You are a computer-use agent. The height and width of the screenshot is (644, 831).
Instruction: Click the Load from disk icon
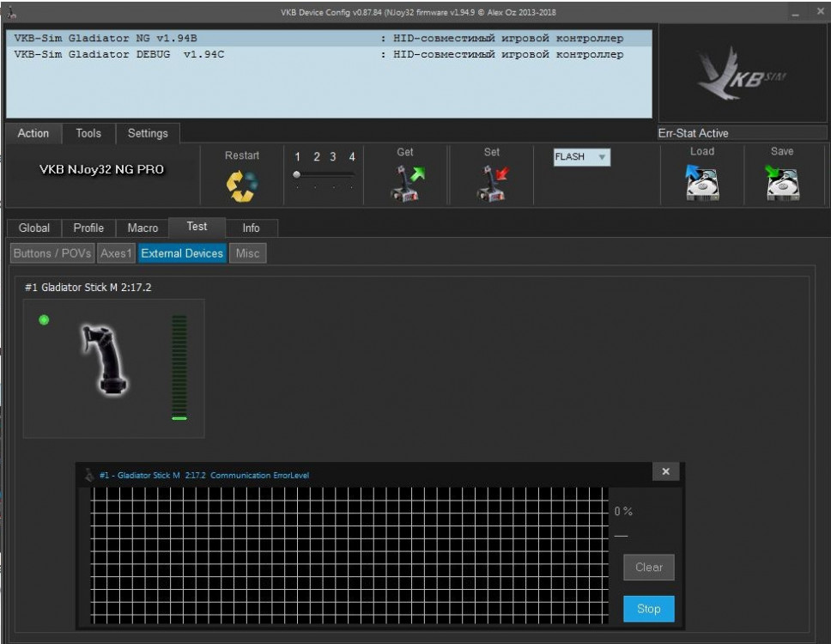[x=701, y=183]
